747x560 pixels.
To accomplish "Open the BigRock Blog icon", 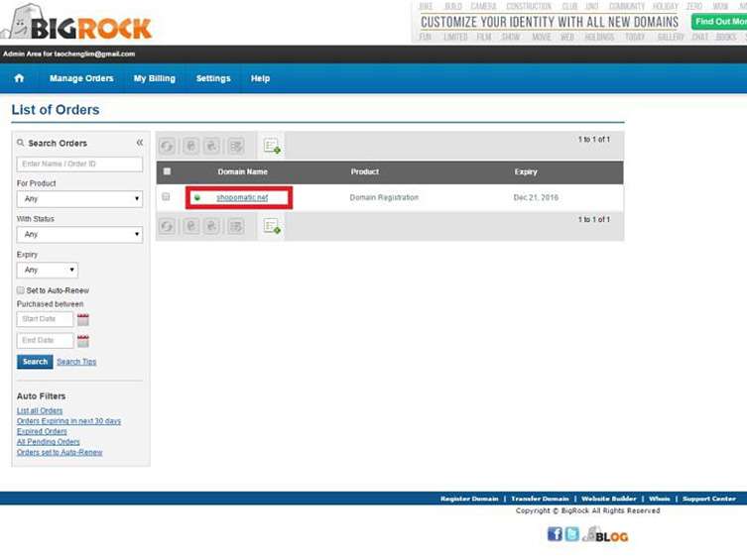I will pyautogui.click(x=605, y=534).
